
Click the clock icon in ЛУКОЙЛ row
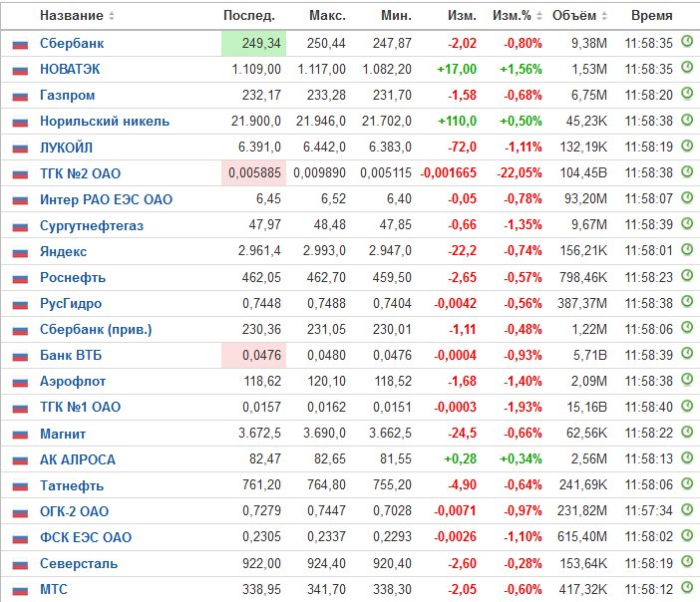[687, 146]
